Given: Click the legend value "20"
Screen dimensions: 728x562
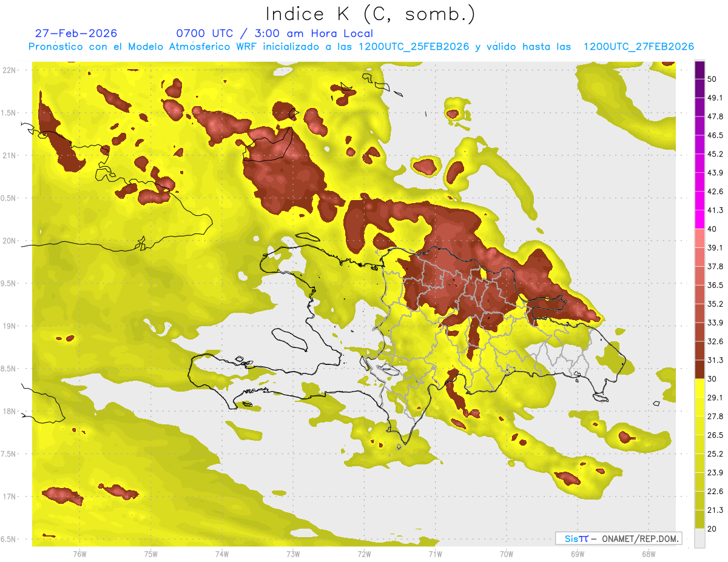Looking at the screenshot, I should [712, 529].
